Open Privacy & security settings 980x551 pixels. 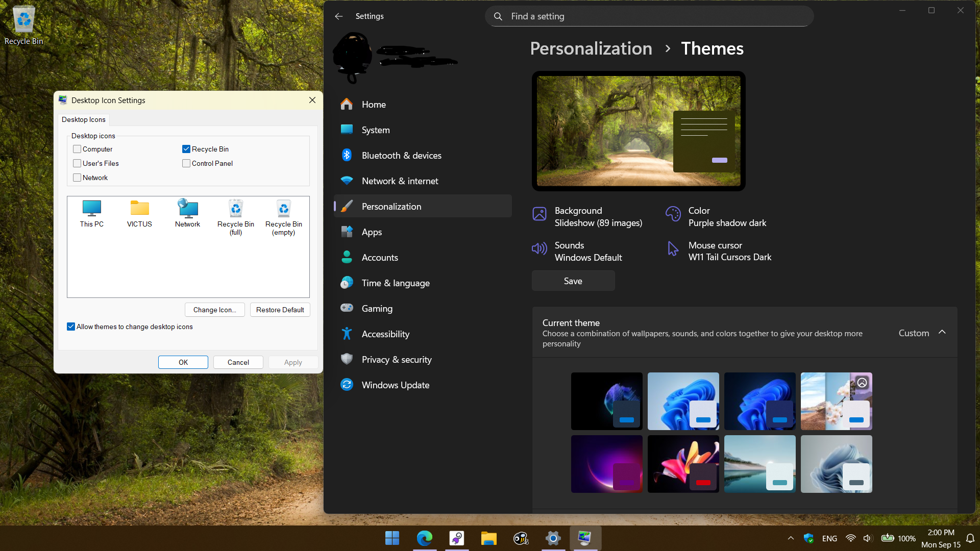tap(423, 359)
